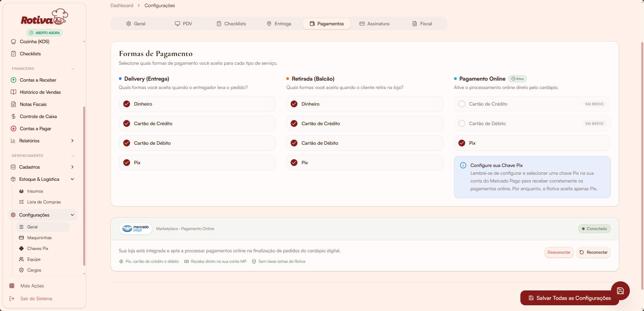Uncheck Pix under Delivery (Entrega)

click(127, 163)
